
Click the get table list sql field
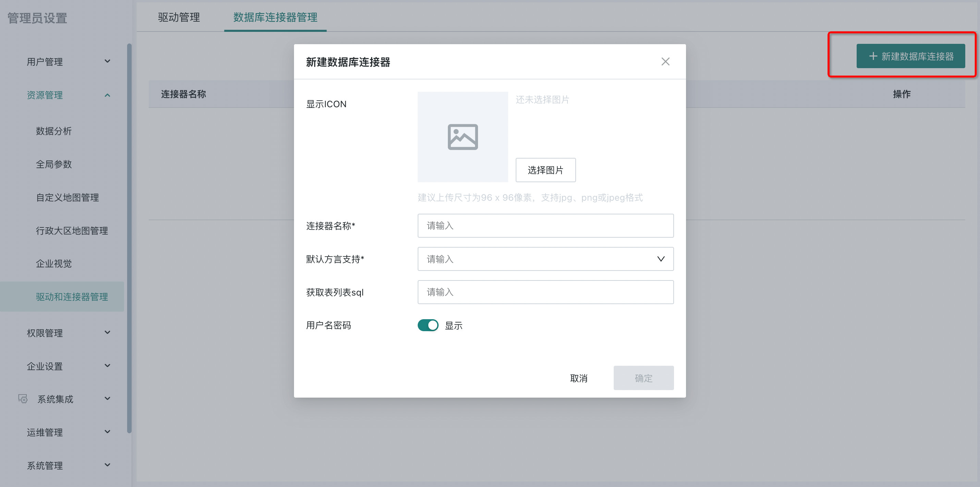[545, 292]
